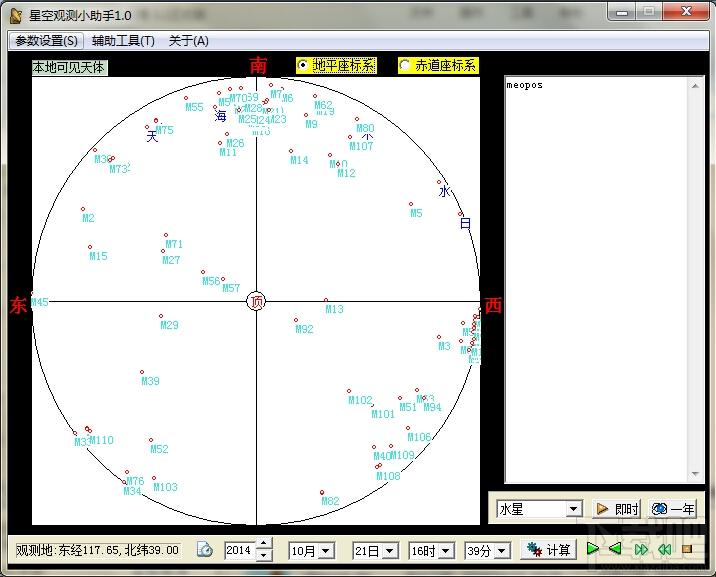Open the 参数设置(S) menu
The height and width of the screenshot is (577, 716).
[46, 41]
